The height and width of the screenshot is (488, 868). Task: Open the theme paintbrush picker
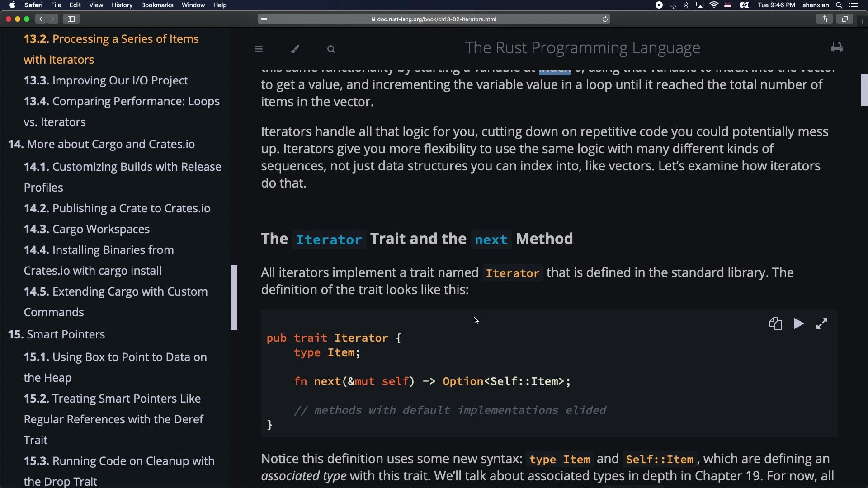[x=295, y=49]
